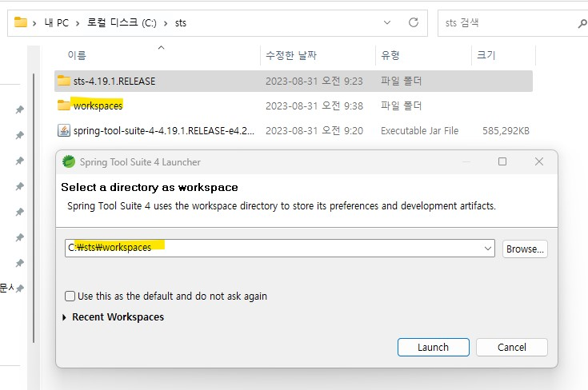
Task: Click 'Executable Jar File' type cell
Action: point(419,131)
